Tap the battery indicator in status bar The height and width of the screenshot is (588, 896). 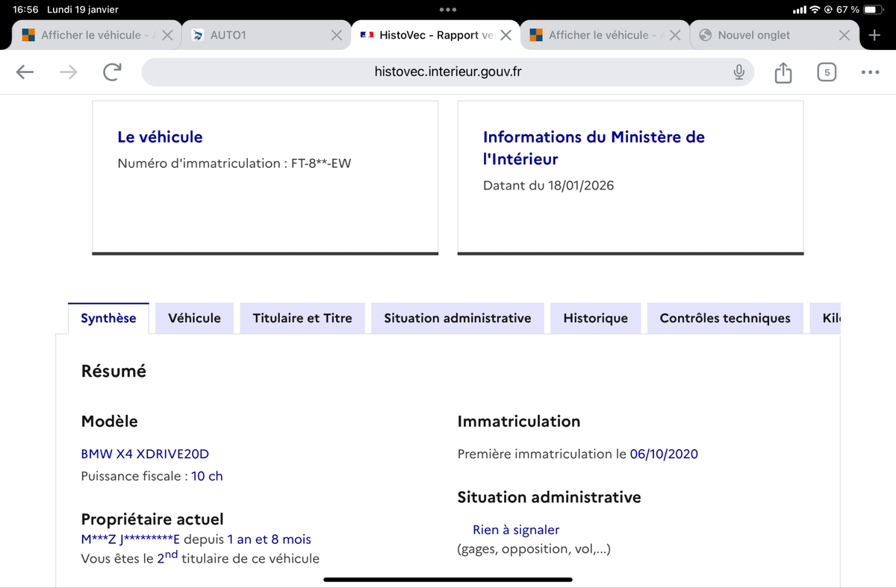pos(874,10)
